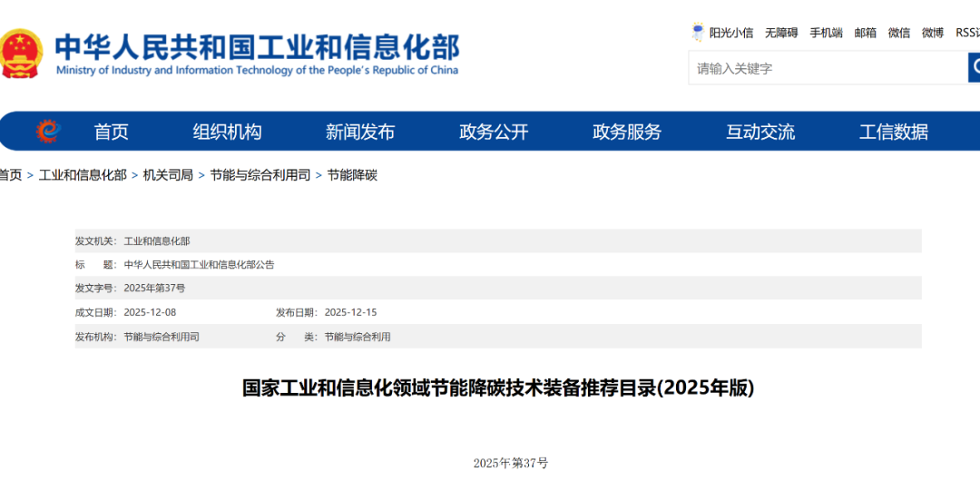Image resolution: width=980 pixels, height=481 pixels.
Task: Click the 标题 value 中华人民共和国工业和信息化部公告
Action: tap(199, 265)
